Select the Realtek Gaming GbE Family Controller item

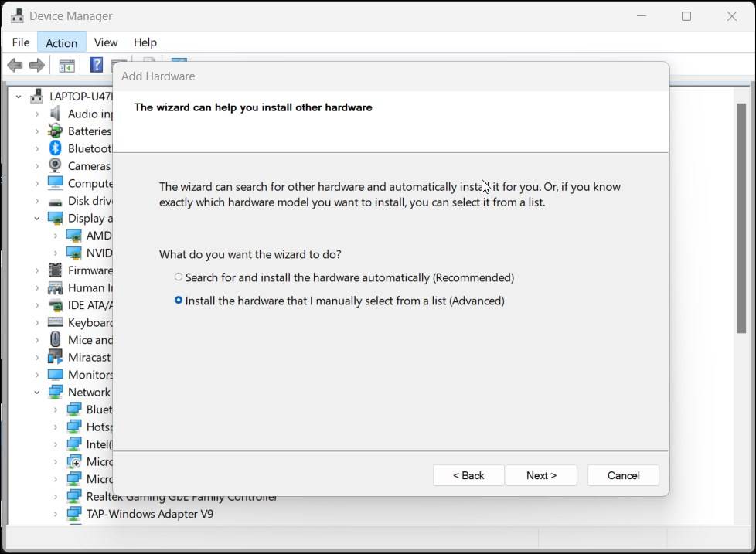pos(182,496)
